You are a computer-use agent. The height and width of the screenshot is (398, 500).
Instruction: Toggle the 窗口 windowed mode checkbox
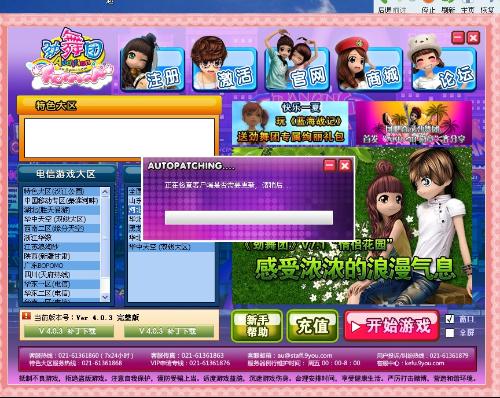(450, 319)
